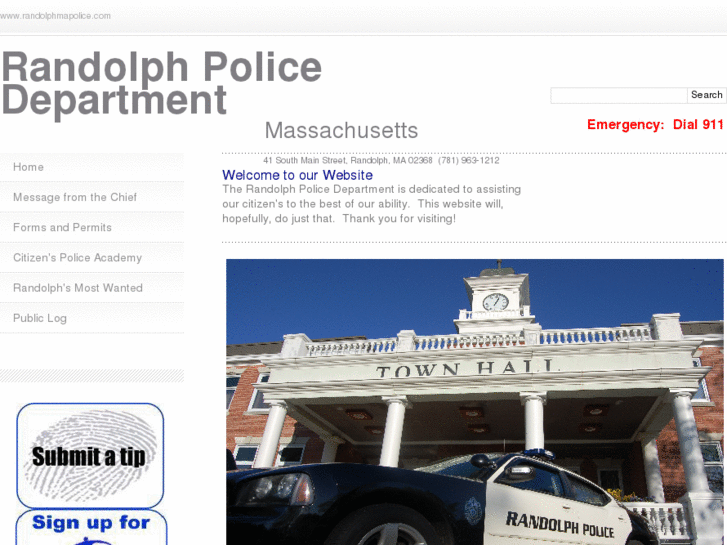Open Message from the Chief page

92,197
